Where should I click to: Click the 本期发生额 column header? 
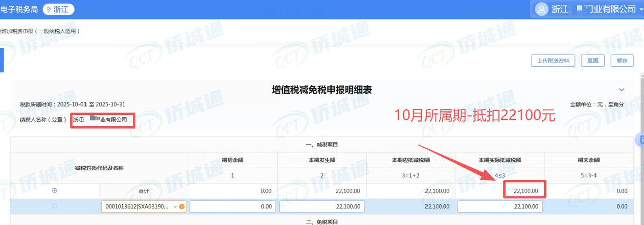pos(322,160)
